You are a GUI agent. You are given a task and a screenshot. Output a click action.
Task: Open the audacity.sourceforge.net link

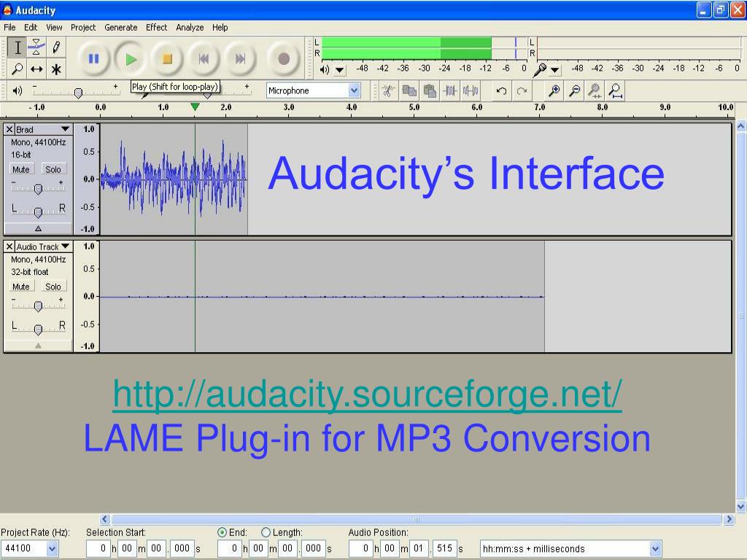(368, 394)
